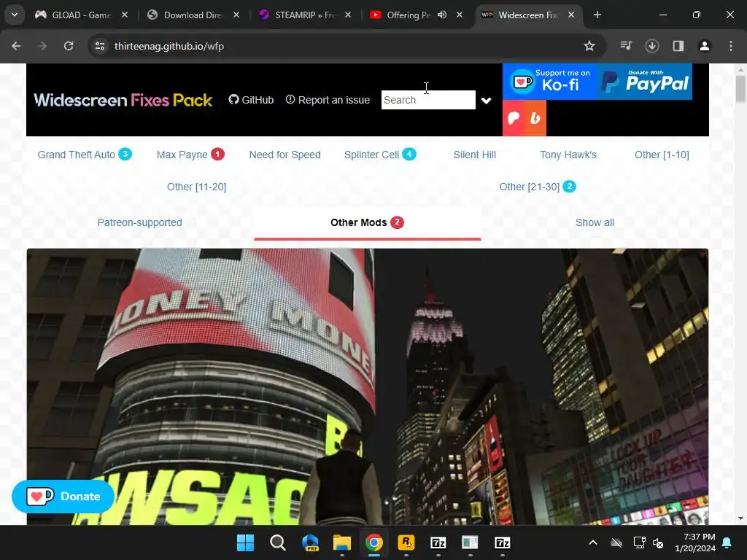Select the Silent Hill category
This screenshot has width=747, height=560.
(x=474, y=155)
